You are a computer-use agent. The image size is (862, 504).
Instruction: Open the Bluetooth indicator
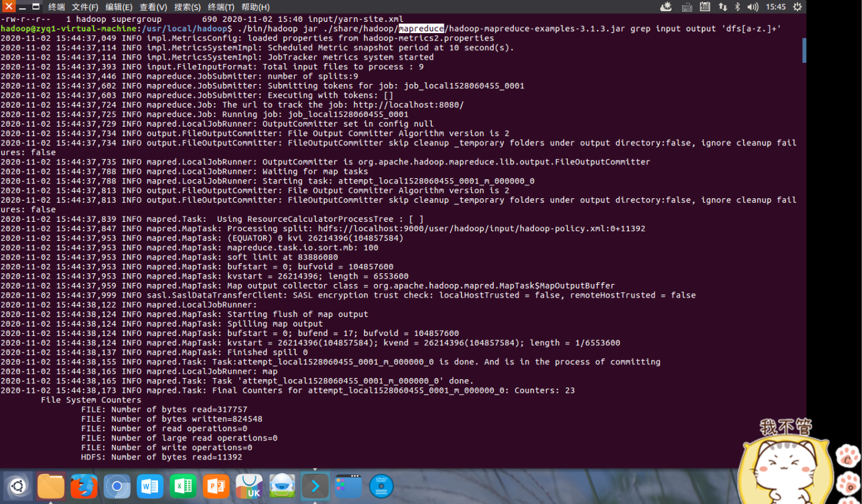click(738, 7)
